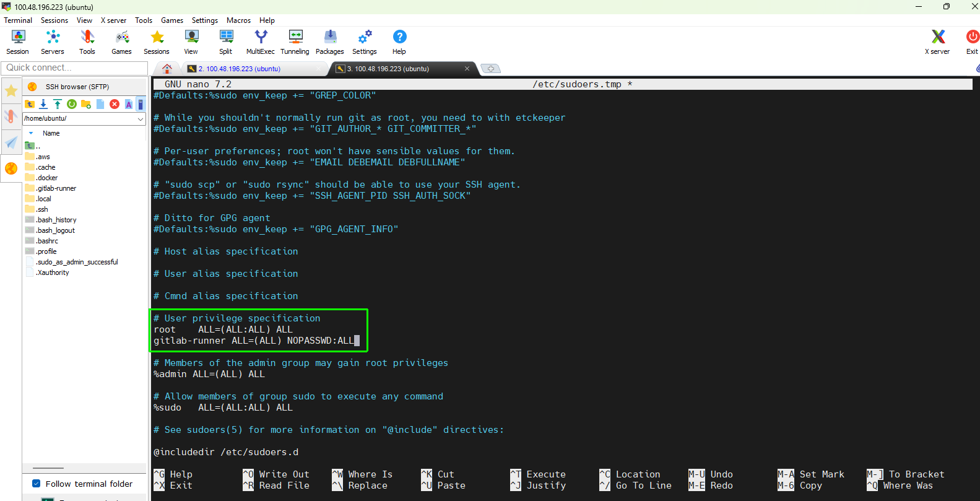
Task: Go to parent folder in SFTP toolbar
Action: coord(29,104)
